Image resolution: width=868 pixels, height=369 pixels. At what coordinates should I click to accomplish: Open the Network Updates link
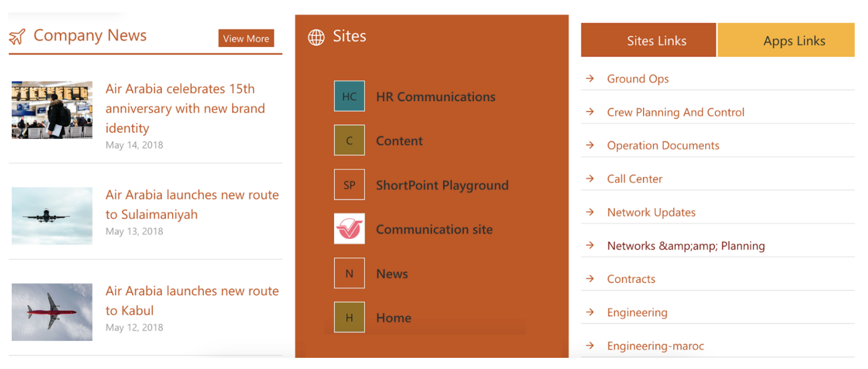click(x=651, y=212)
